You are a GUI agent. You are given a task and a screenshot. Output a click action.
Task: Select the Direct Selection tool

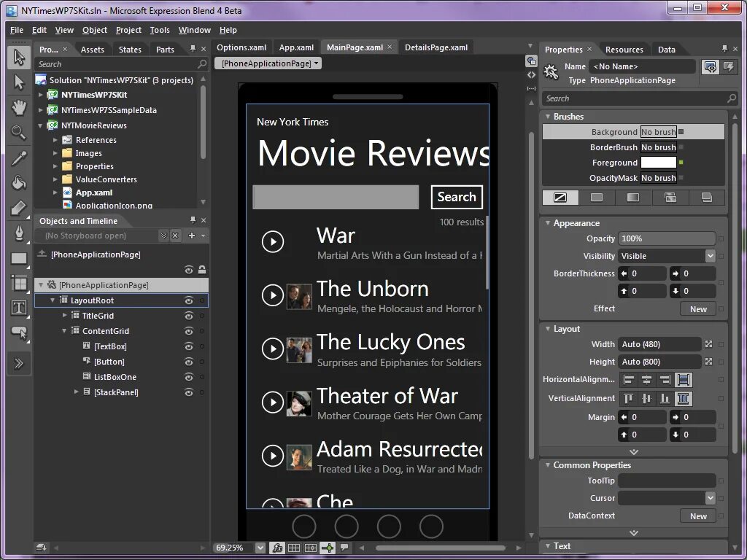coord(18,82)
